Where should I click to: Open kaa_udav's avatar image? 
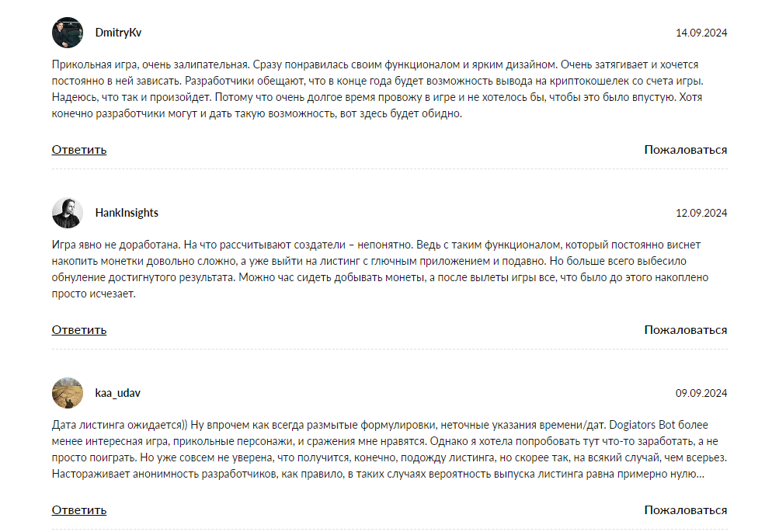[67, 393]
